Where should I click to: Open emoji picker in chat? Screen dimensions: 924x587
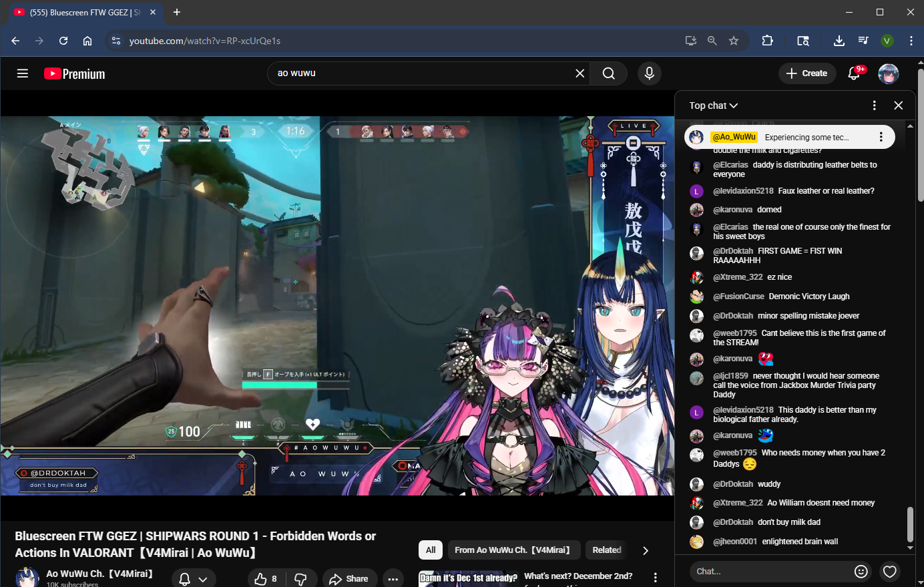tap(861, 571)
